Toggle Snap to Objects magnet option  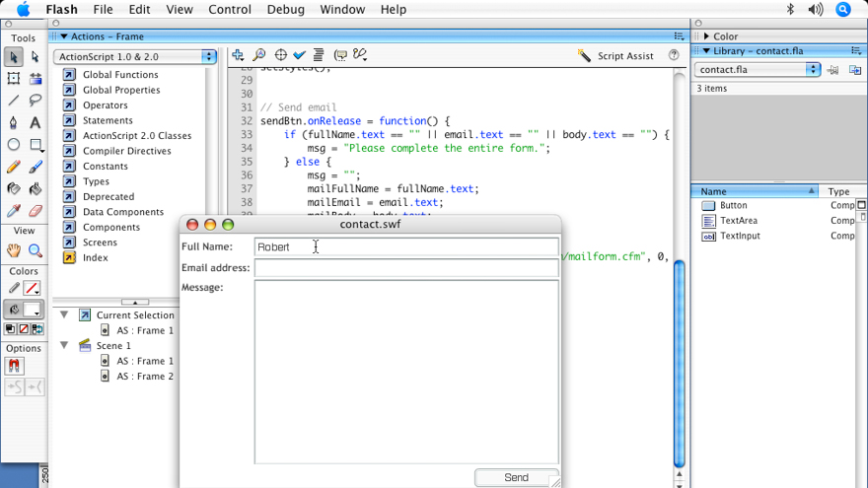(14, 366)
